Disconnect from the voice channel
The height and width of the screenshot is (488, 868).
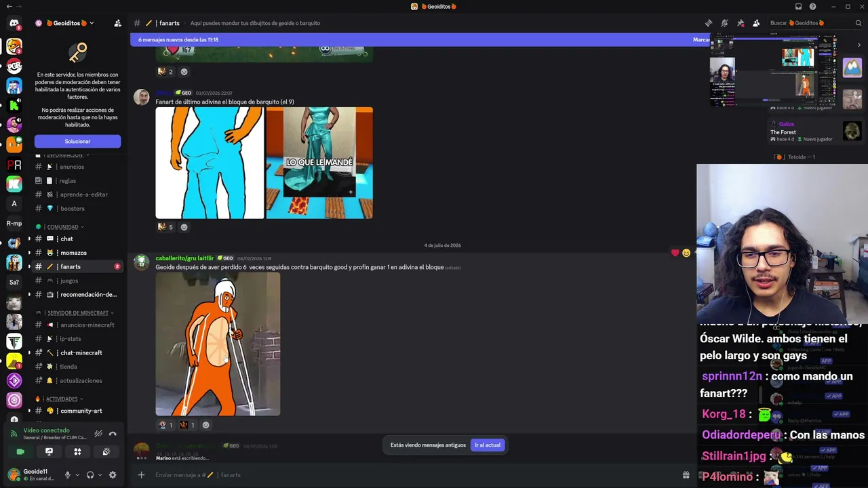(113, 434)
